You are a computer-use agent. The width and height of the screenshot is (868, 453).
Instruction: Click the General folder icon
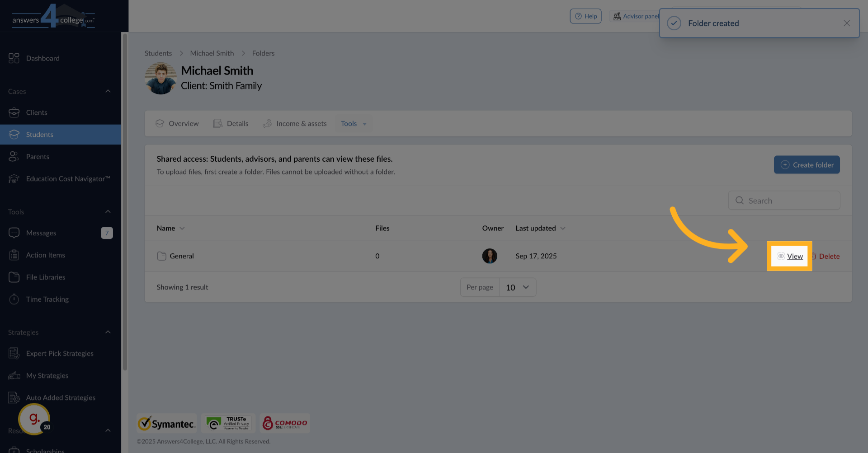(x=161, y=256)
